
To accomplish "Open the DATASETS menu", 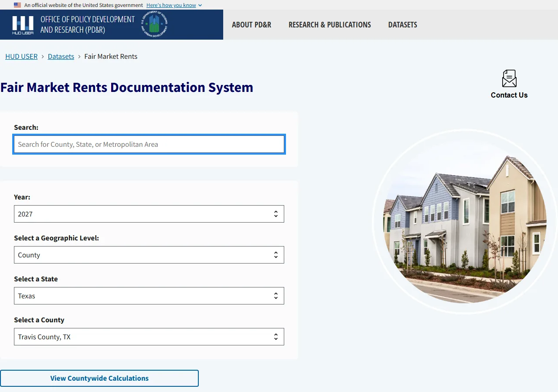I will (403, 25).
